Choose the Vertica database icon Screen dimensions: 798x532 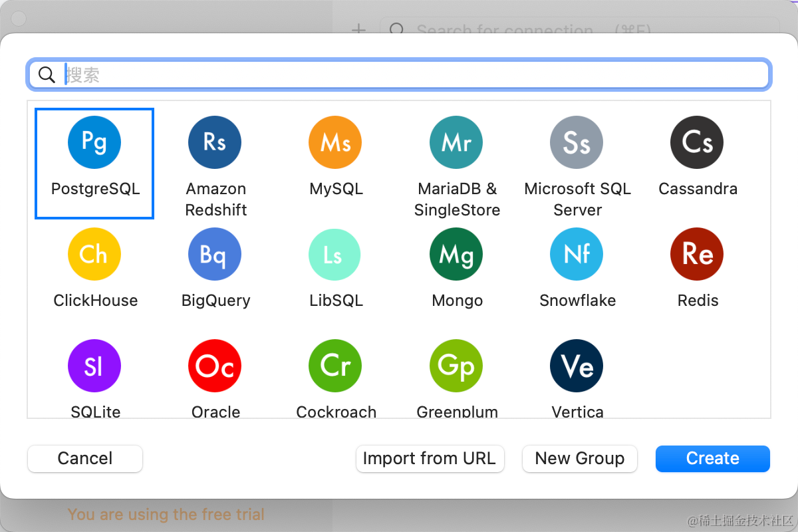[577, 366]
